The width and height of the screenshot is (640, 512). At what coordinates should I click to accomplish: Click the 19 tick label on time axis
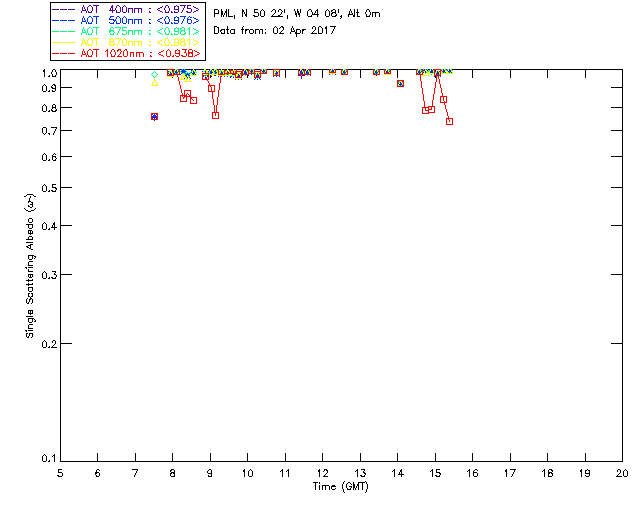[x=585, y=473]
